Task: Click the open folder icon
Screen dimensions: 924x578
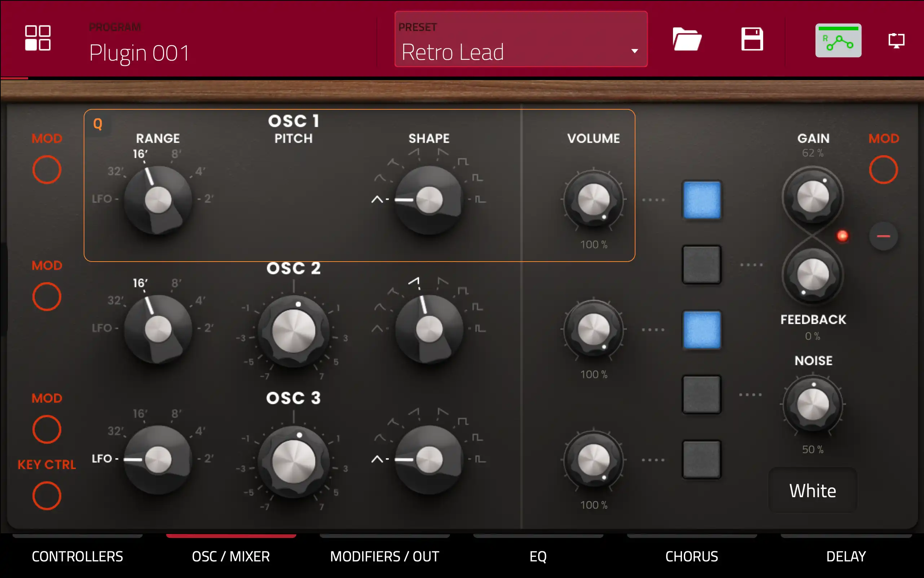Action: pyautogui.click(x=687, y=39)
